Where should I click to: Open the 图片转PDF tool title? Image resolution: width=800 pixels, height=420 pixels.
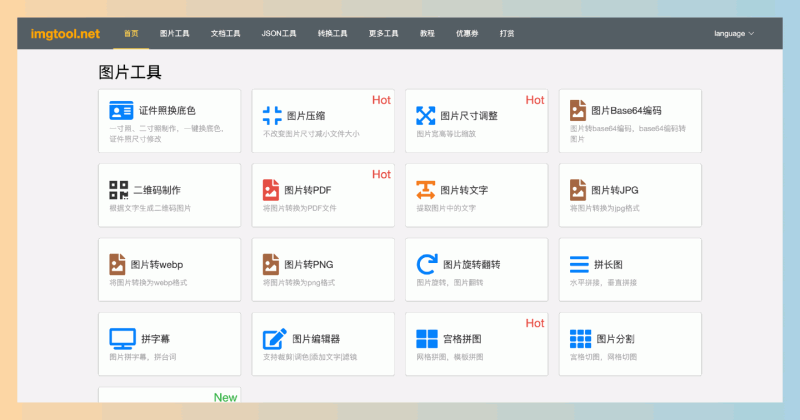pyautogui.click(x=308, y=190)
